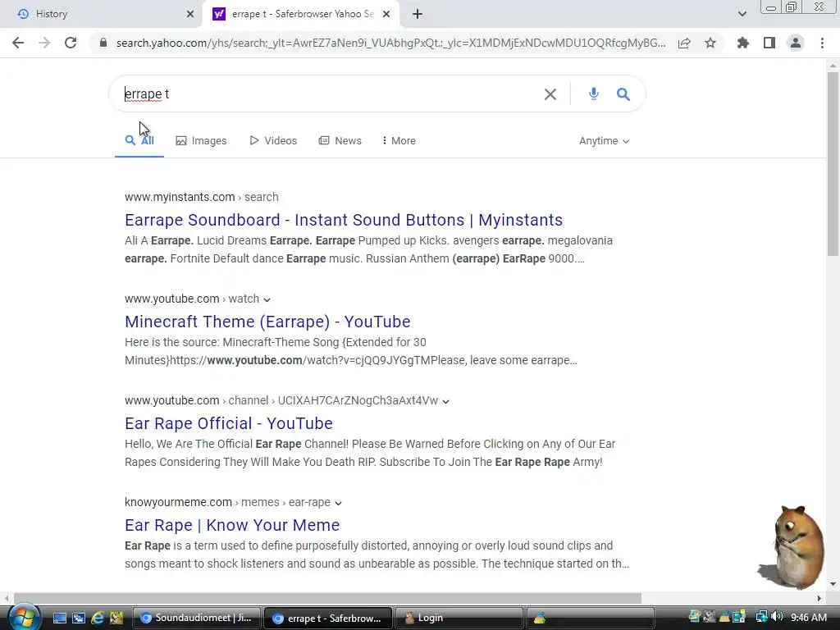This screenshot has height=630, width=840.
Task: Click the horizontal scrollbar thumb
Action: 327,598
